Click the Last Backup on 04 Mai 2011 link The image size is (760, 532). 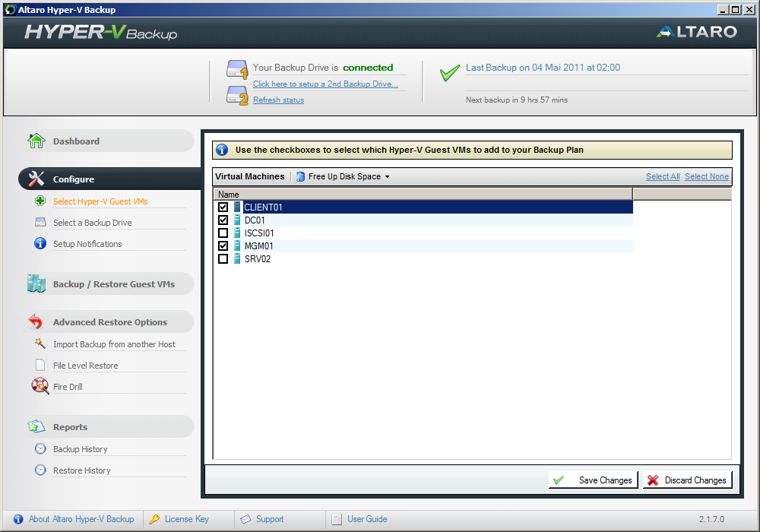point(543,68)
